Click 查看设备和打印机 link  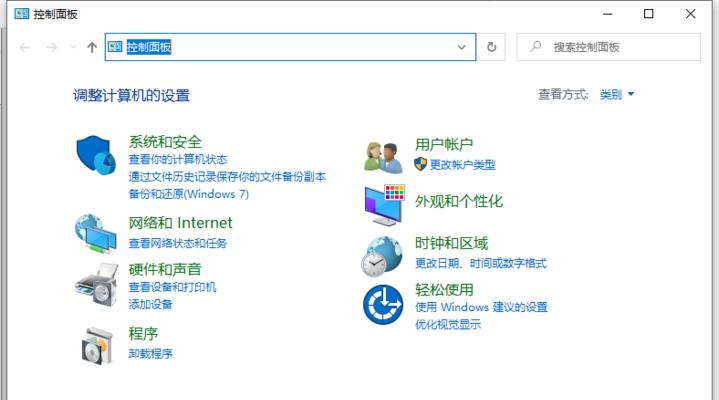[x=172, y=287]
